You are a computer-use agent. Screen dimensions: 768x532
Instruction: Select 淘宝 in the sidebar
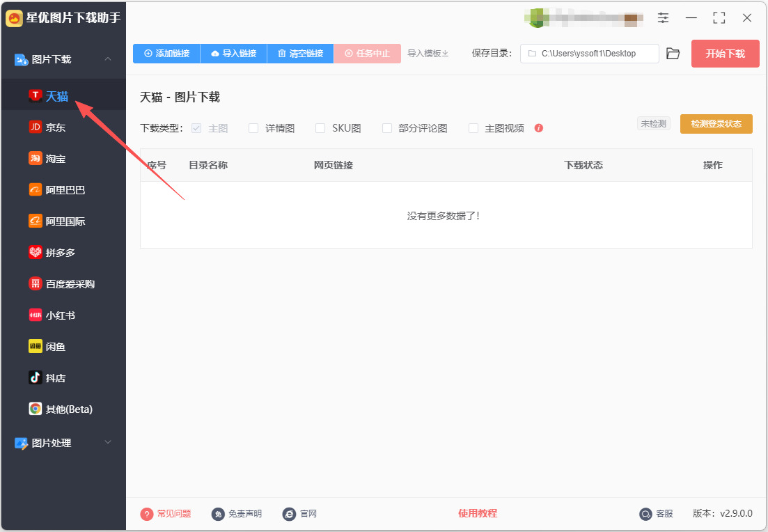pyautogui.click(x=63, y=159)
